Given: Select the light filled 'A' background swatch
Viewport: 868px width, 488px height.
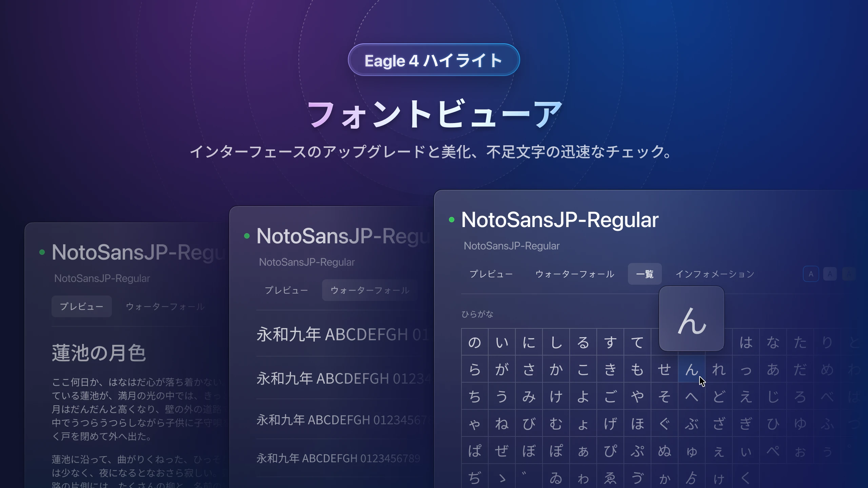Looking at the screenshot, I should click(x=830, y=274).
